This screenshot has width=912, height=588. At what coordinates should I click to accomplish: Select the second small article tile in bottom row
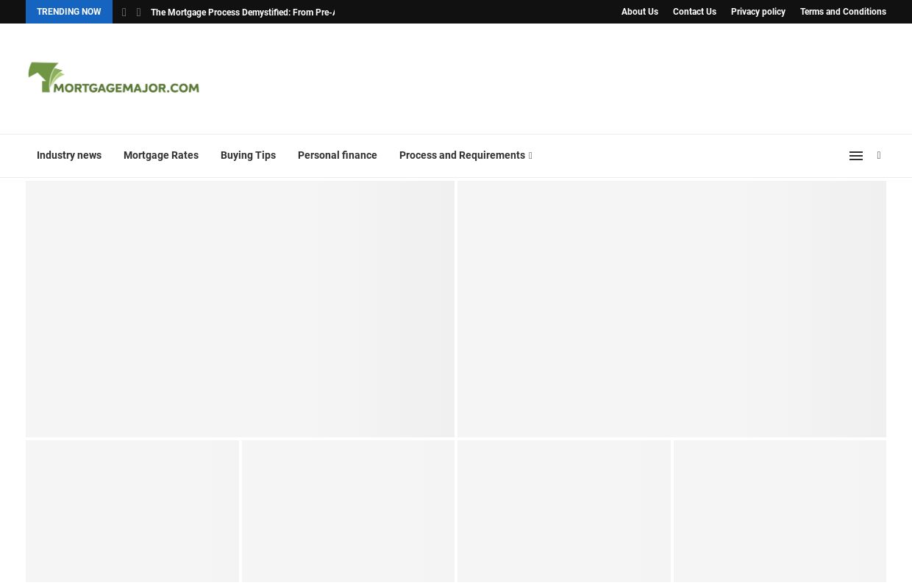tap(348, 511)
